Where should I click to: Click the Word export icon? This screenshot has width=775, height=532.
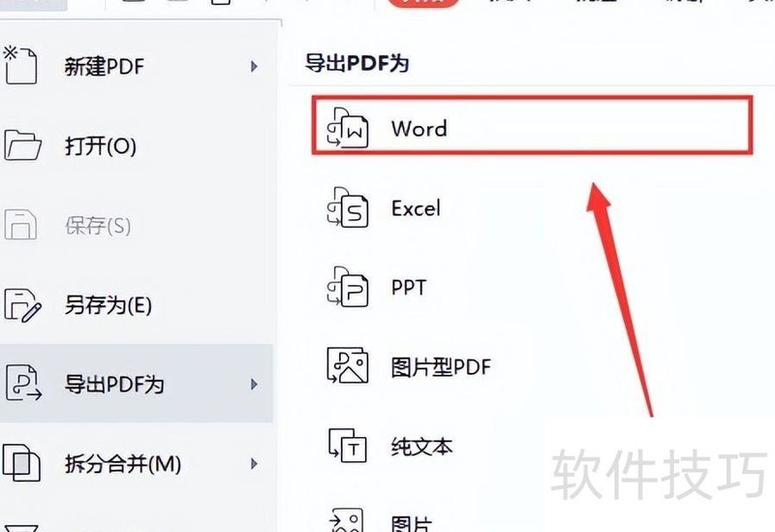(348, 128)
